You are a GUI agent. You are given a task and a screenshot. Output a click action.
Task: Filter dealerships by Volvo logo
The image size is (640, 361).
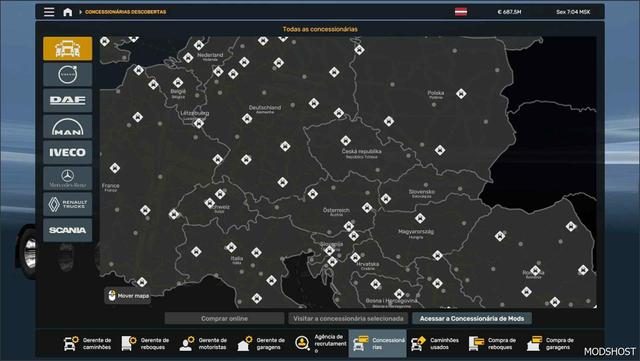(68, 75)
